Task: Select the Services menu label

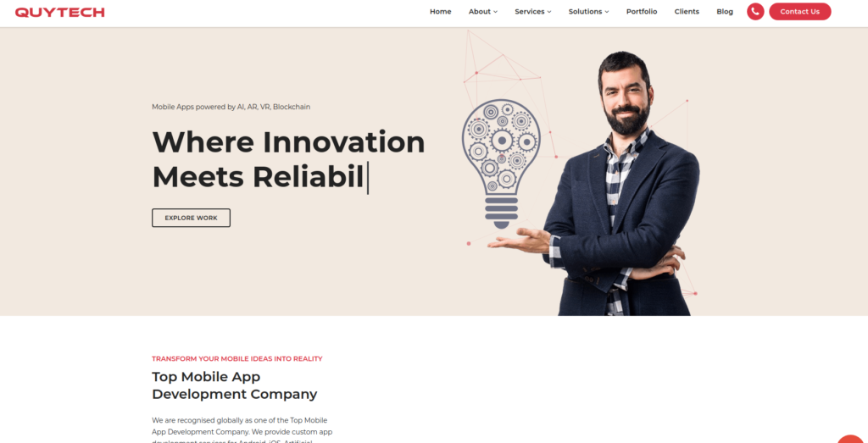Action: click(x=529, y=12)
